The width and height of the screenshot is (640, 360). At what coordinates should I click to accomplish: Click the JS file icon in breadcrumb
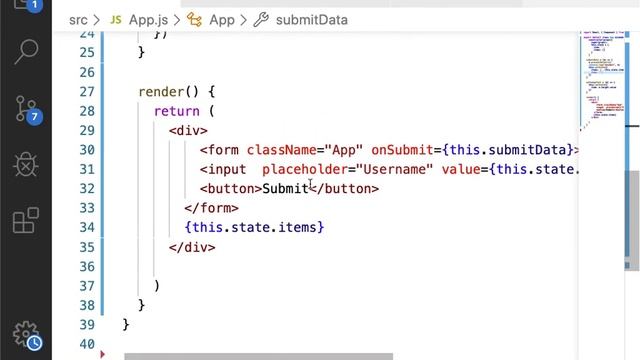(x=116, y=20)
